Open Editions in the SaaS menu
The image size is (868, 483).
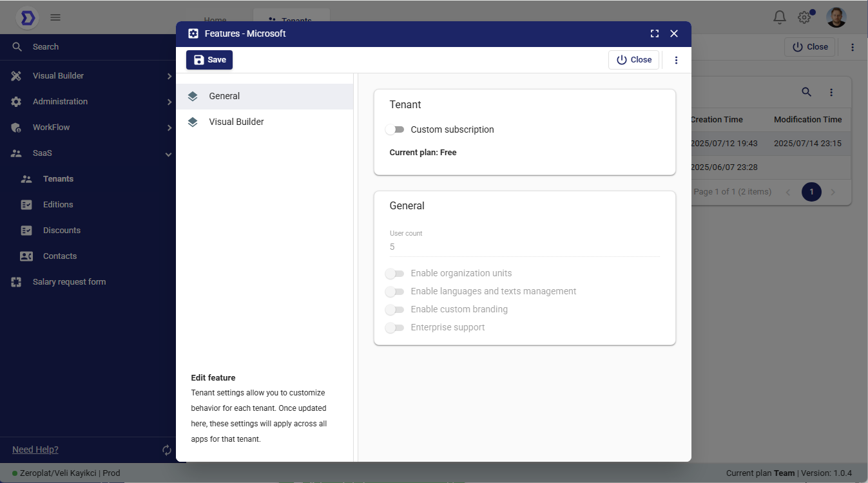[x=58, y=205]
